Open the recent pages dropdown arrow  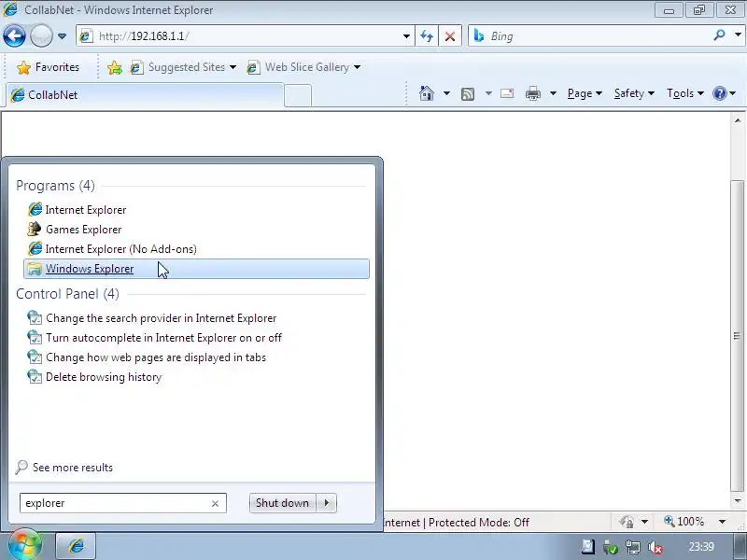(62, 36)
